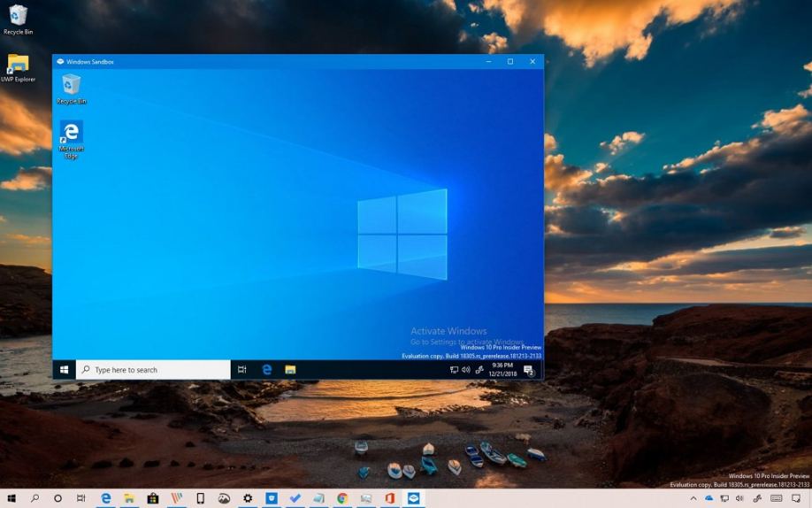Click Sandbox clock showing 9:36 PM
The height and width of the screenshot is (508, 812).
coord(502,370)
